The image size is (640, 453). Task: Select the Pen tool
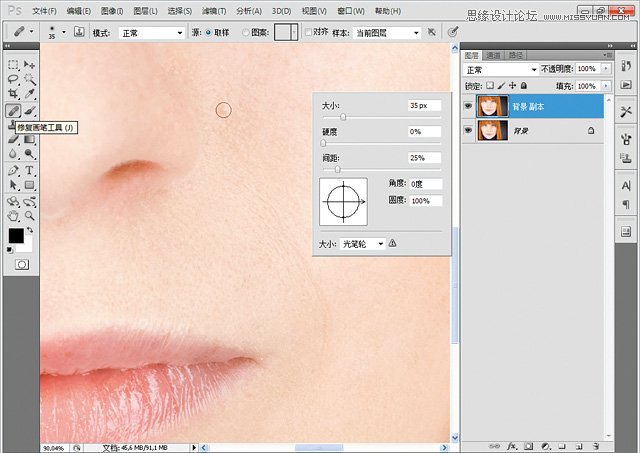(x=13, y=171)
